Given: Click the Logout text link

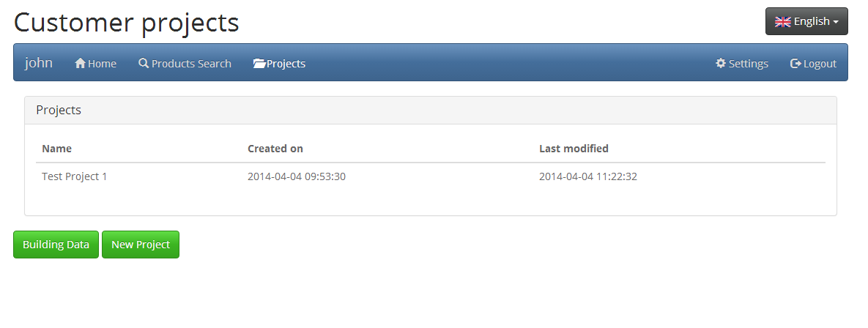Looking at the screenshot, I should point(820,64).
